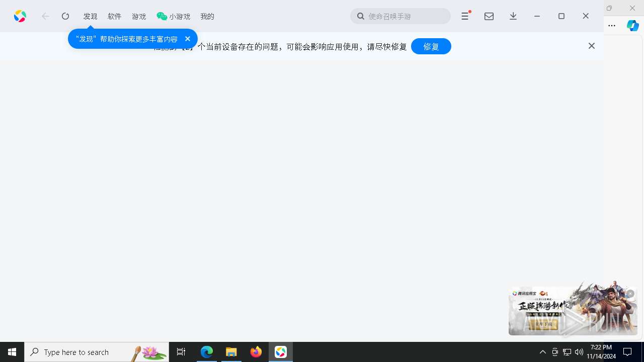644x362 pixels.
Task: Open the 发现 tab
Action: (91, 16)
